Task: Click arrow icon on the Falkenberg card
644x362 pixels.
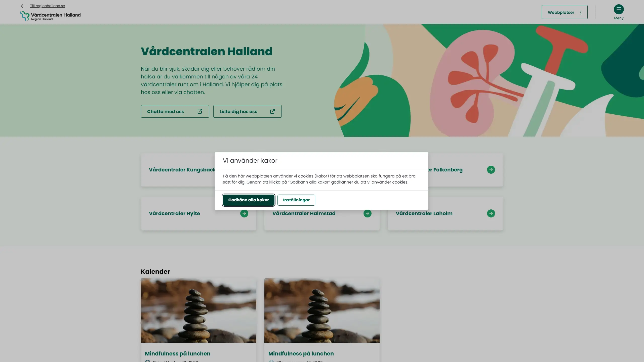Action: point(491,170)
